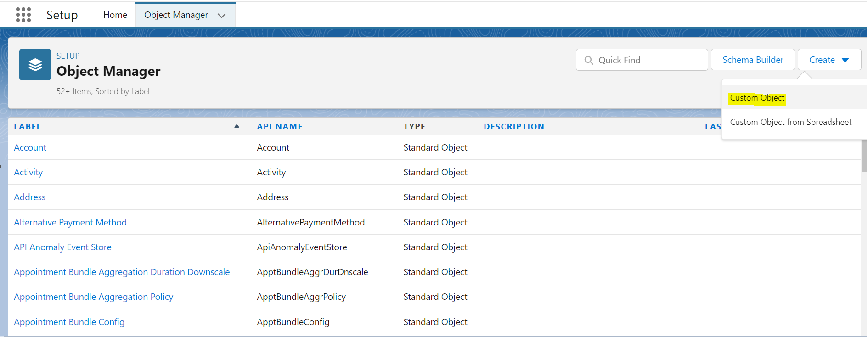
Task: Collapse the Create dropdown button
Action: point(829,60)
